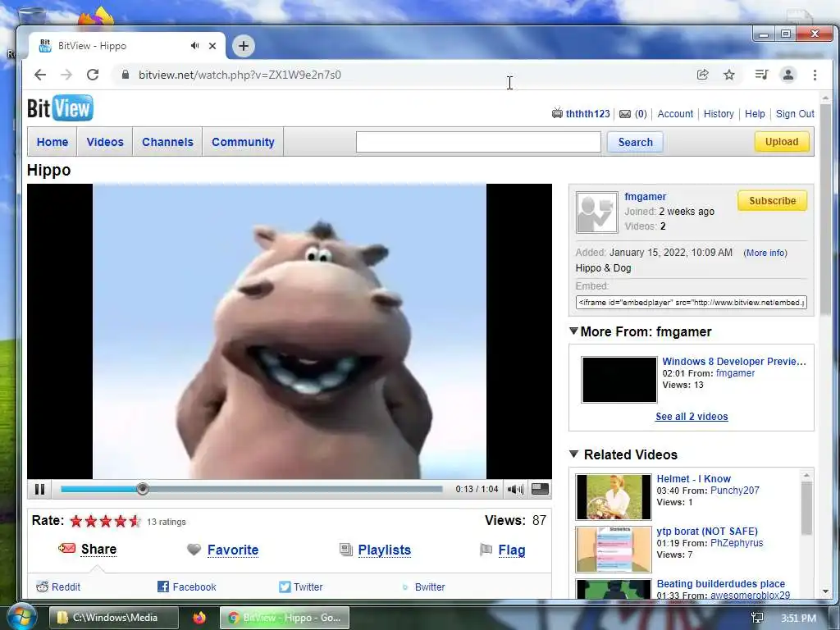The height and width of the screenshot is (630, 840).
Task: Rate the video one star
Action: 76,521
